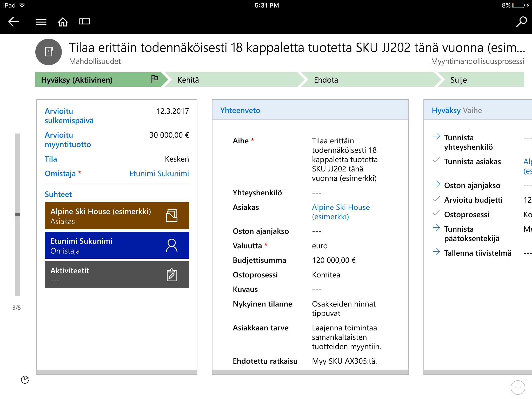Edit the Kuvaus empty field

point(317,290)
